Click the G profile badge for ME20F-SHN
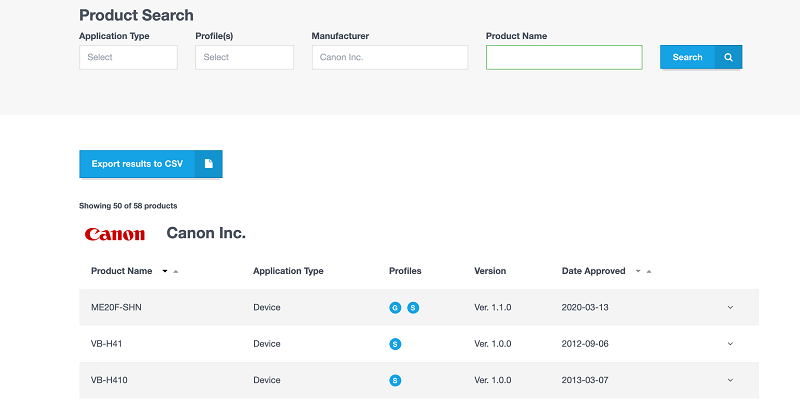Viewport: 800px width, 401px height. point(395,307)
